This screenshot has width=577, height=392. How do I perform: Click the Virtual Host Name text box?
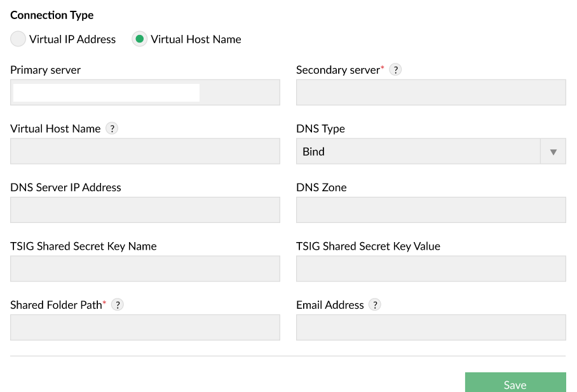[145, 152]
